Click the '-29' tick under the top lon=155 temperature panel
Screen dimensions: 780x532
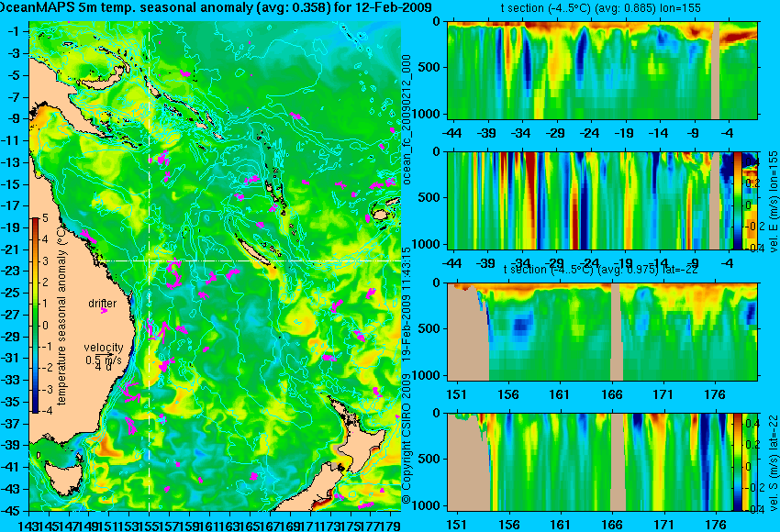555,133
